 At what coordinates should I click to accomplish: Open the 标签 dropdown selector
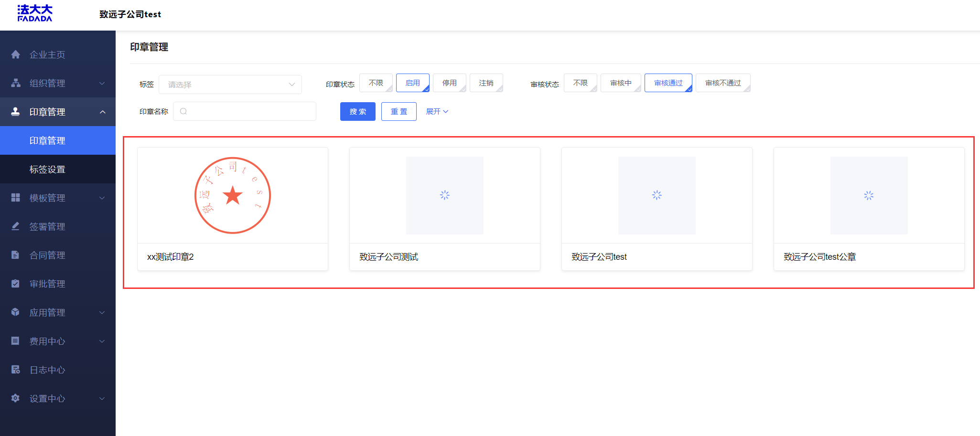point(230,85)
